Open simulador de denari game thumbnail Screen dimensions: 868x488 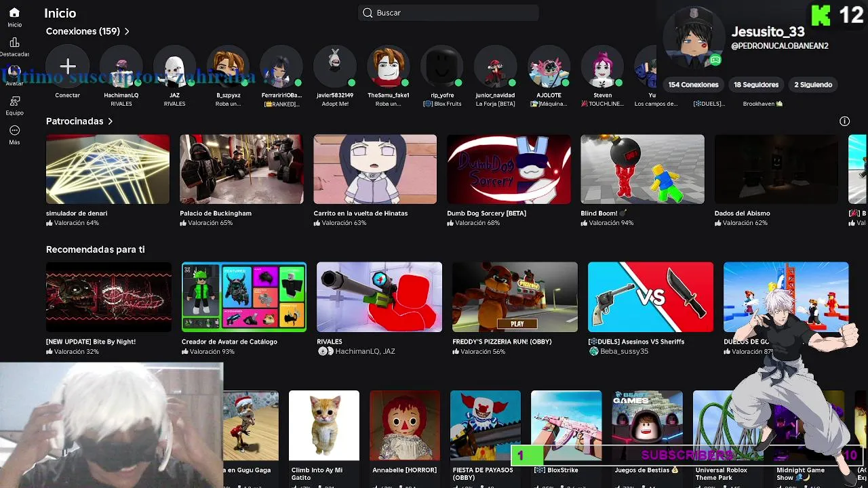coord(108,169)
